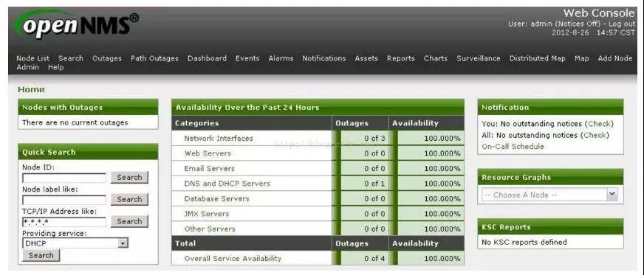Open the Choose A Node dropdown
Viewport: 644px width, 275px height.
click(550, 195)
